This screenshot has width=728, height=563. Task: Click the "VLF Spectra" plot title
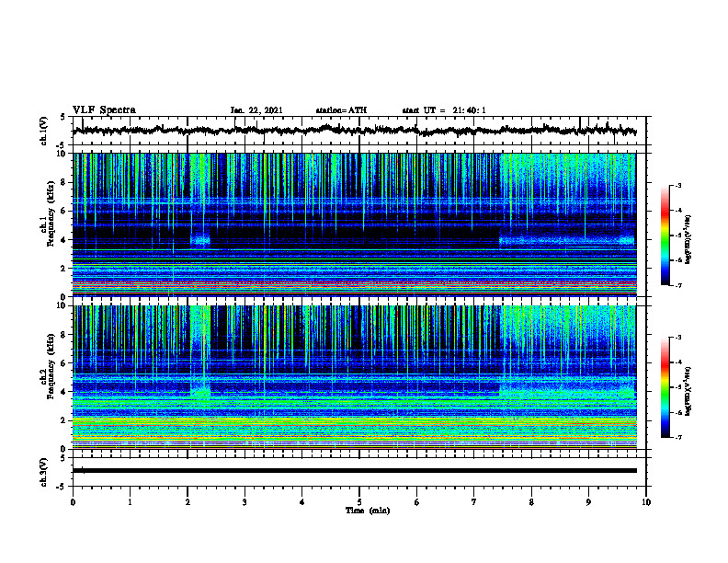pos(104,110)
